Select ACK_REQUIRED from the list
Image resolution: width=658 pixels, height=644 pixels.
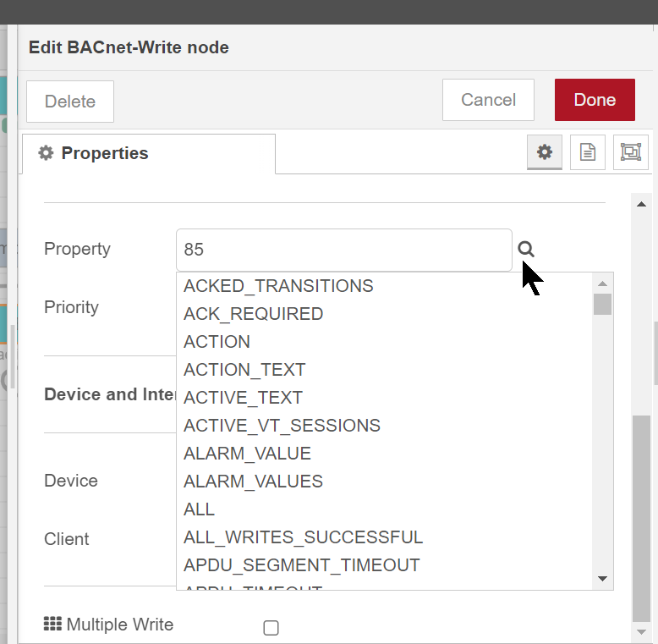click(384, 314)
